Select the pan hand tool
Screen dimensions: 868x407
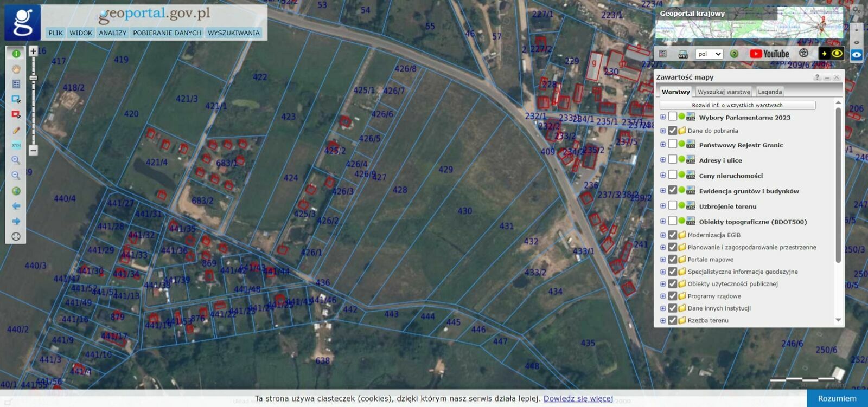tap(16, 69)
